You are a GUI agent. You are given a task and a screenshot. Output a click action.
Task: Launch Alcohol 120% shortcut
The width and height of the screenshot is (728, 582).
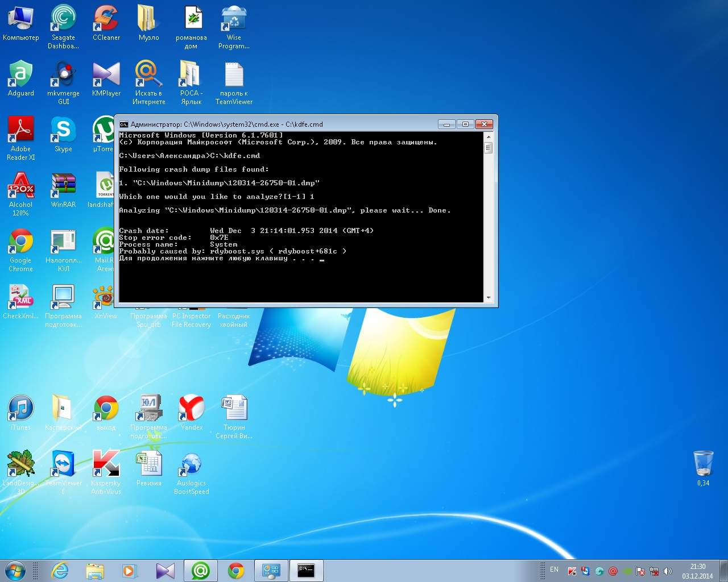[20, 194]
